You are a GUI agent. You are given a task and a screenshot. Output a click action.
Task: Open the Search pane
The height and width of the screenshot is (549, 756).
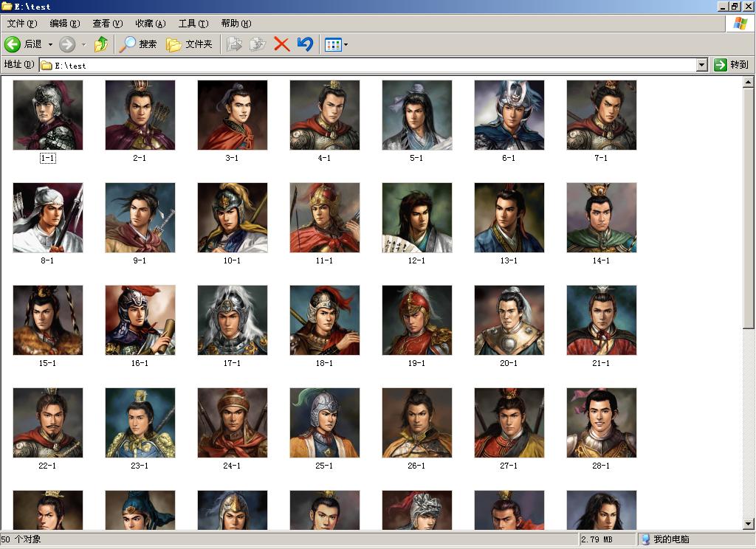(138, 44)
